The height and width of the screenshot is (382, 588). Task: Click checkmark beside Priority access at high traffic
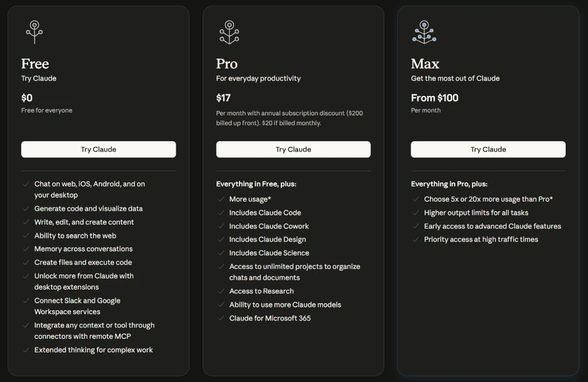tap(416, 240)
